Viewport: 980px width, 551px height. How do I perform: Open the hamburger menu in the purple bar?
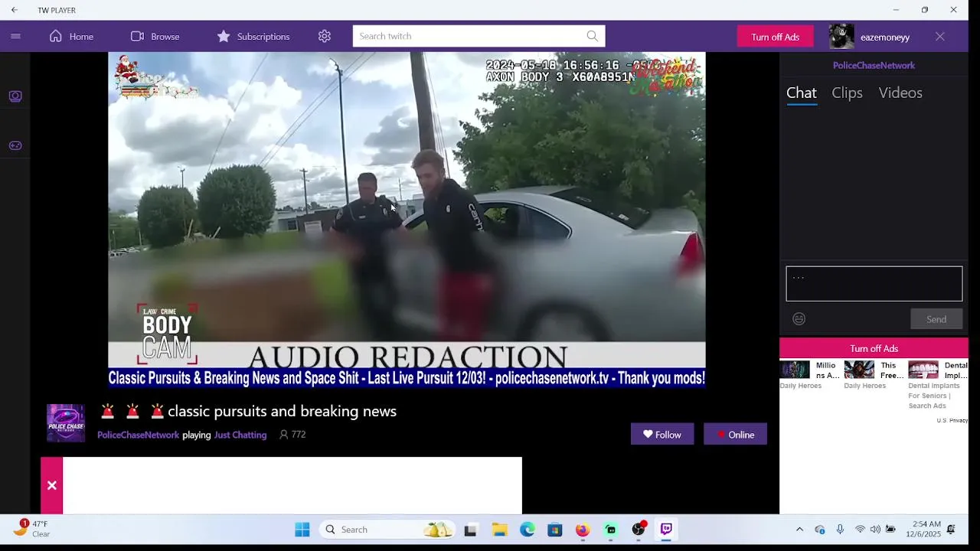[x=15, y=36]
